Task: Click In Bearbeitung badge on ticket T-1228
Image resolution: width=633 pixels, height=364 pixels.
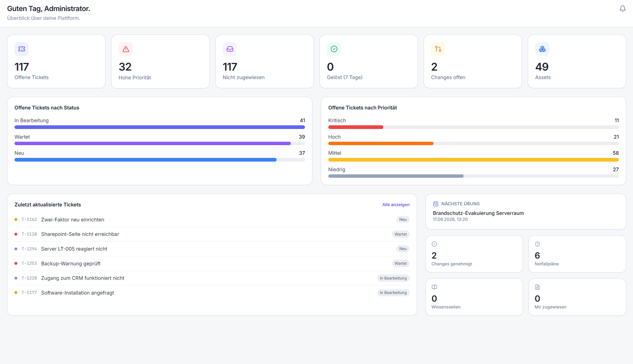Action: [393, 278]
